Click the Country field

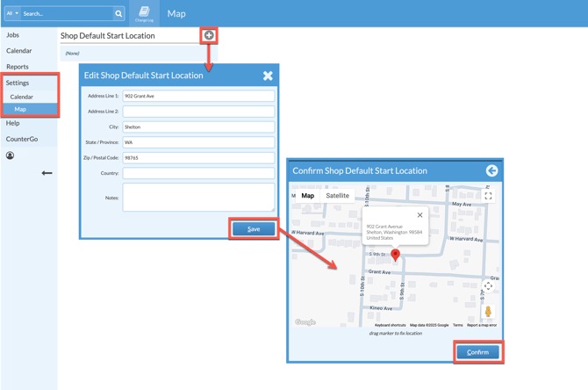198,173
